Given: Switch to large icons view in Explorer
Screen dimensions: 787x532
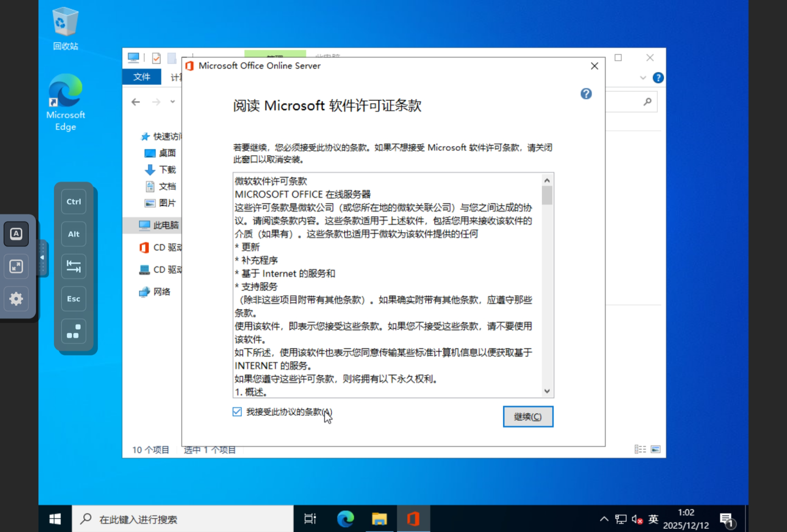Looking at the screenshot, I should pyautogui.click(x=655, y=449).
